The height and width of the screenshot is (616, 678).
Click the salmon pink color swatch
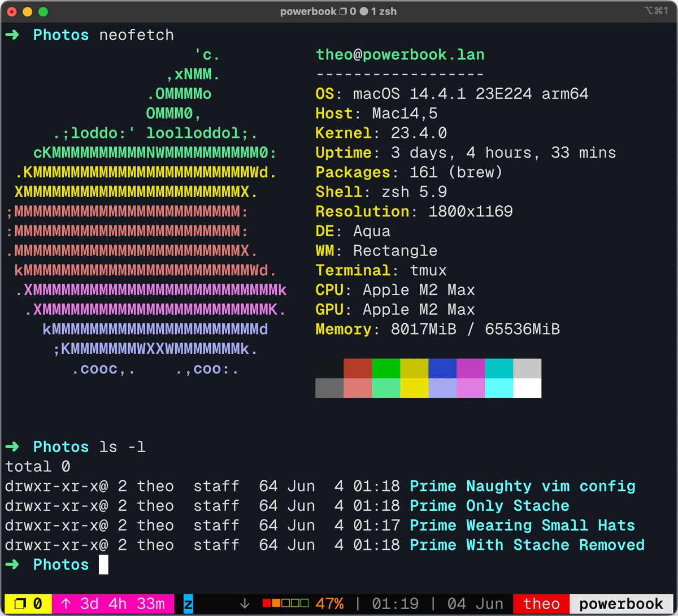point(358,388)
